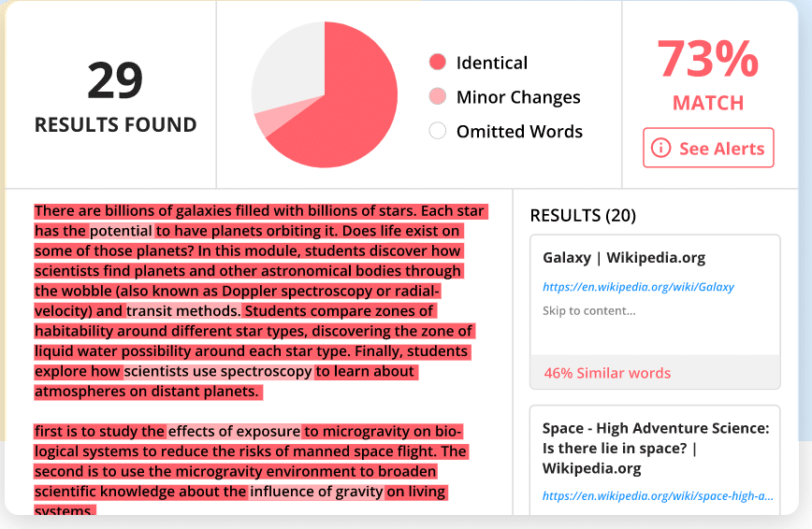Click the pink Minor Changes pie slice
The image size is (812, 529).
click(x=270, y=120)
